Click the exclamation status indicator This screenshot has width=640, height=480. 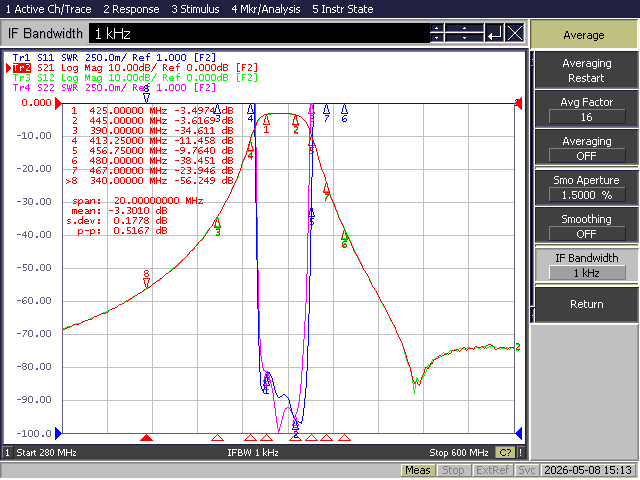pyautogui.click(x=520, y=453)
